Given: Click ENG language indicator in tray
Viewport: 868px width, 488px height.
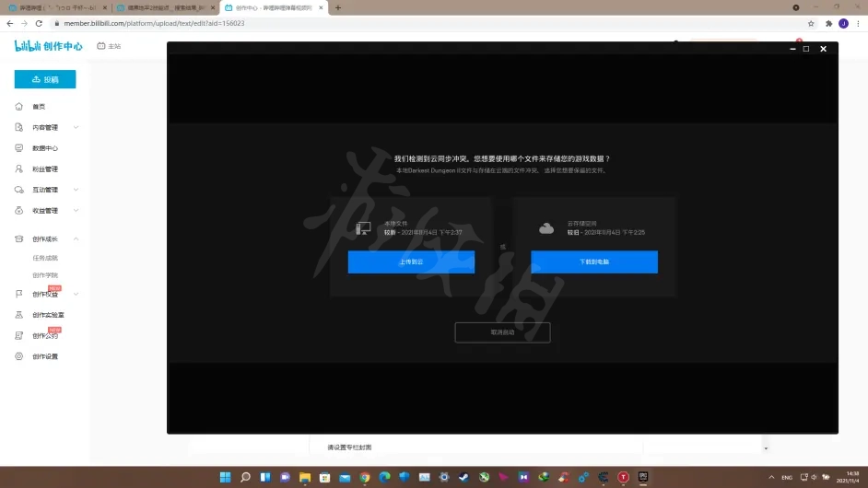Looking at the screenshot, I should [787, 477].
